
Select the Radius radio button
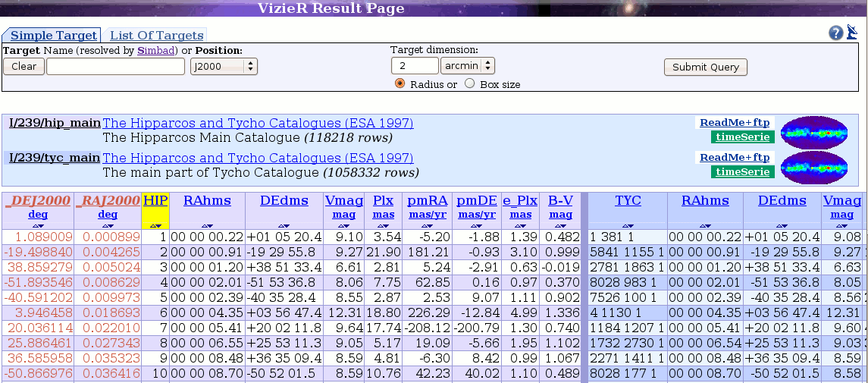pyautogui.click(x=400, y=83)
